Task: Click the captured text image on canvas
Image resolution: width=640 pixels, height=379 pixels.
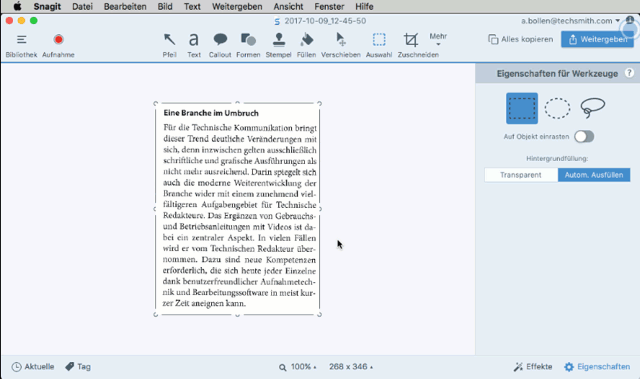Action: click(x=238, y=208)
